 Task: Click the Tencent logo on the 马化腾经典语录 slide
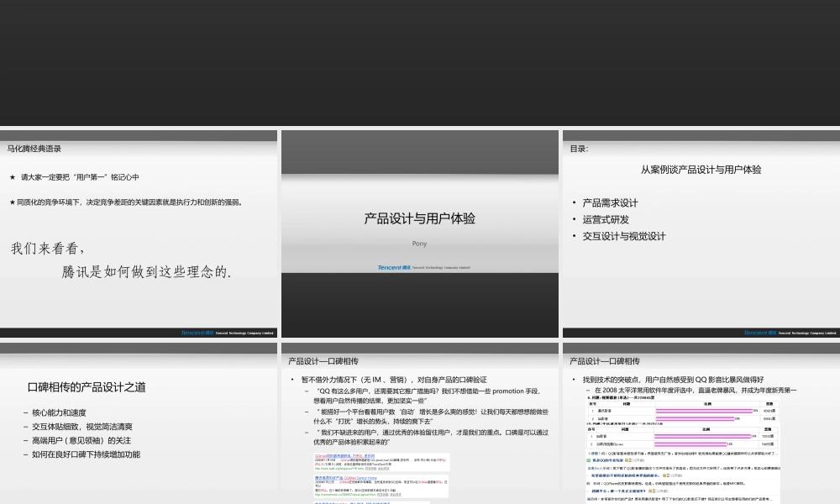click(x=197, y=333)
